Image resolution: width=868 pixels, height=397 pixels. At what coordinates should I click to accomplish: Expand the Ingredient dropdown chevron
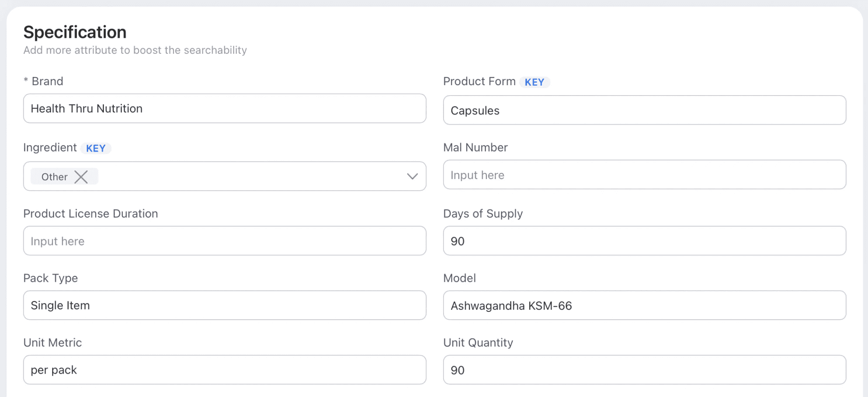click(x=412, y=176)
